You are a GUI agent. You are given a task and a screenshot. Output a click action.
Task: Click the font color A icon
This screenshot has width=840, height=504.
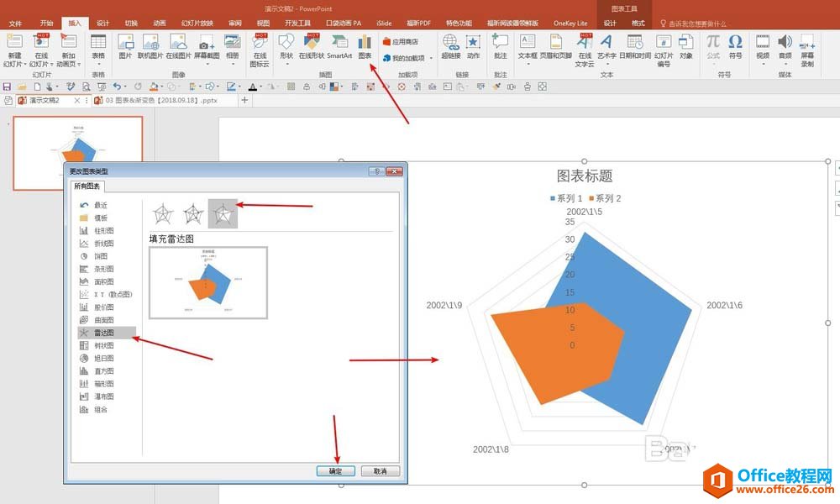[252, 87]
